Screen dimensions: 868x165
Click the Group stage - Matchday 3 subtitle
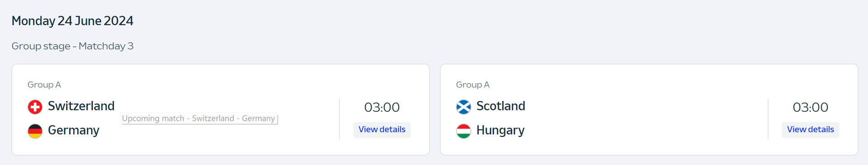pyautogui.click(x=72, y=46)
